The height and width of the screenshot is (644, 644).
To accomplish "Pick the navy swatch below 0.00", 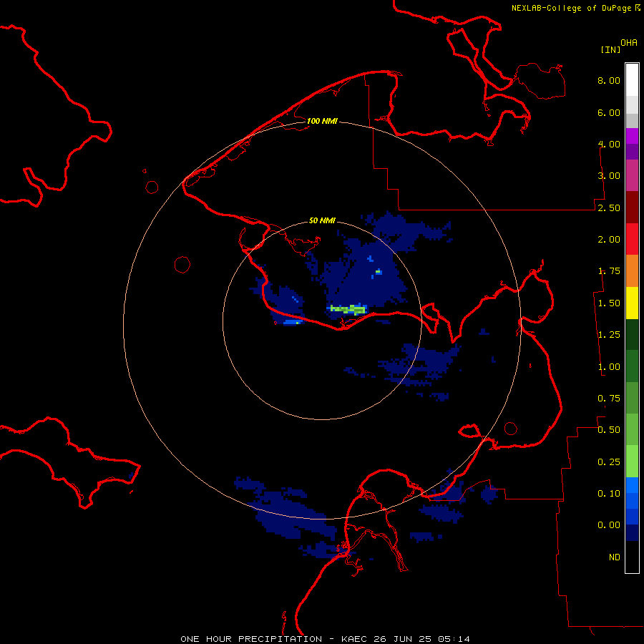I will tap(632, 533).
